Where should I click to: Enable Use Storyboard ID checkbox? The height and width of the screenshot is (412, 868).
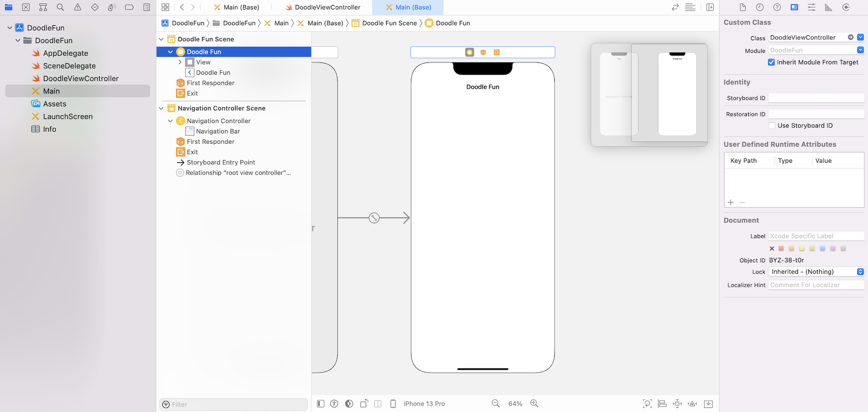click(772, 126)
